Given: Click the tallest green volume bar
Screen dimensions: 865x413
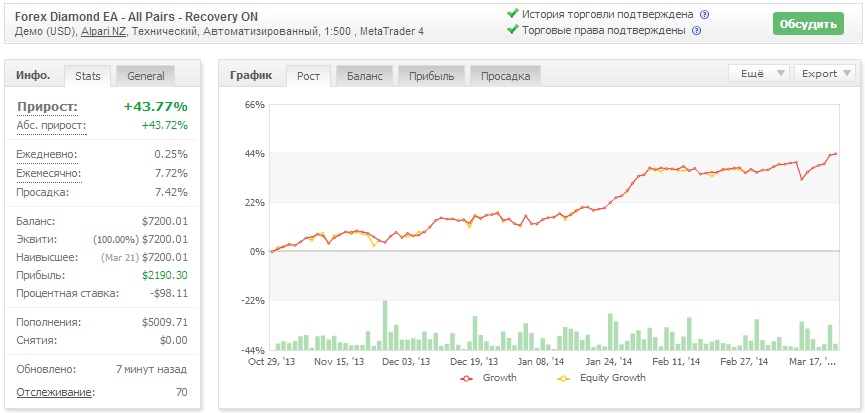Looking at the screenshot, I should (x=385, y=326).
